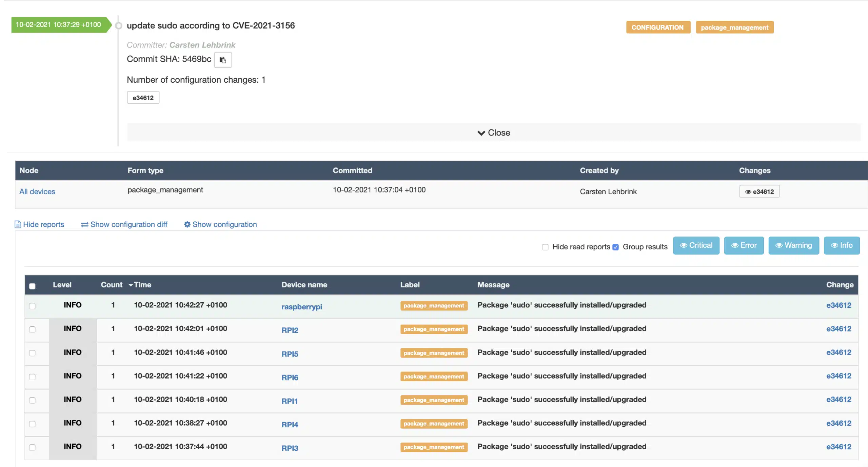Toggle Critical level visibility filter
The height and width of the screenshot is (467, 868).
click(696, 245)
